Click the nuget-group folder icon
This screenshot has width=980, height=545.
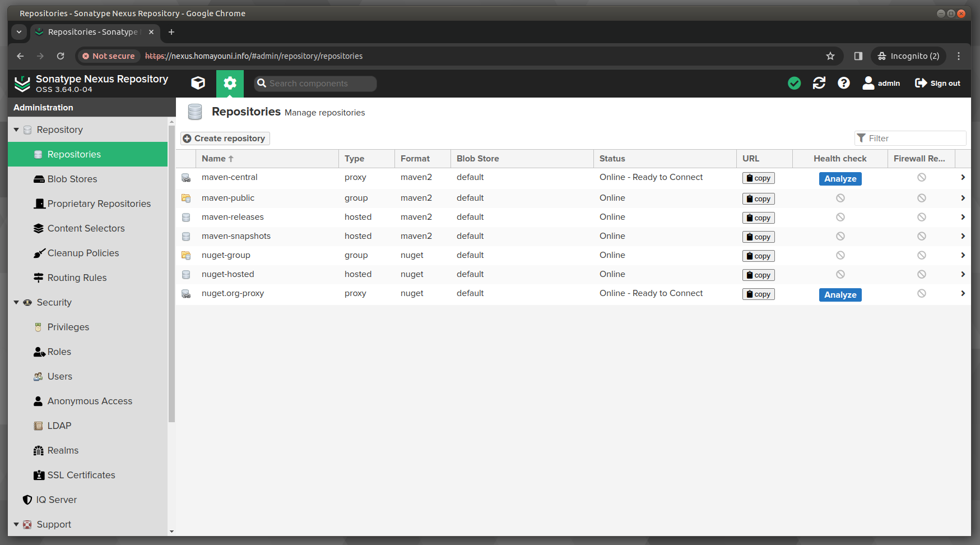[x=186, y=255]
